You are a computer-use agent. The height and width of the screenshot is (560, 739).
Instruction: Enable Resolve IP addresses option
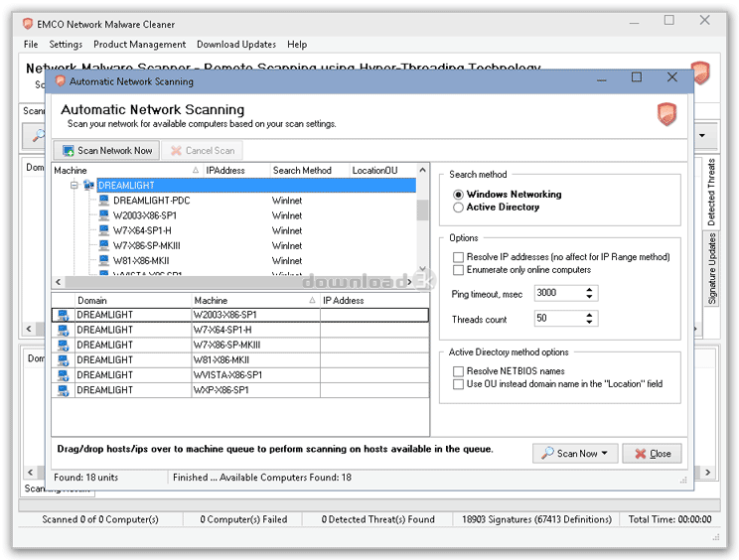[x=458, y=257]
